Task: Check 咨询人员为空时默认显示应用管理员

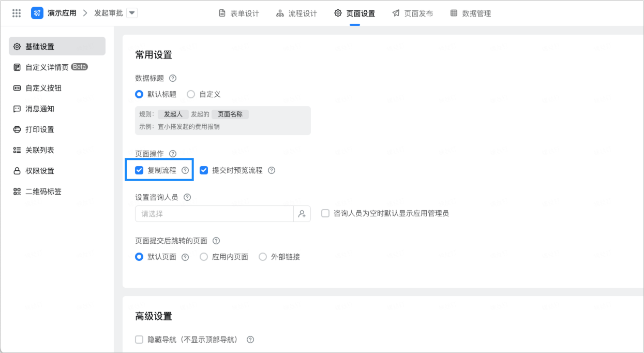Action: click(x=325, y=213)
